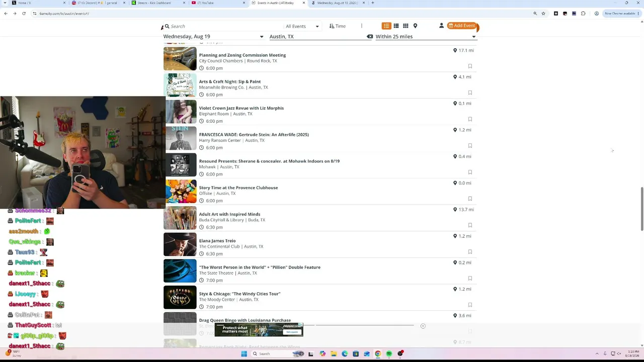Image resolution: width=644 pixels, height=362 pixels.
Task: Click the Windows taskbar Search box
Action: 278,354
